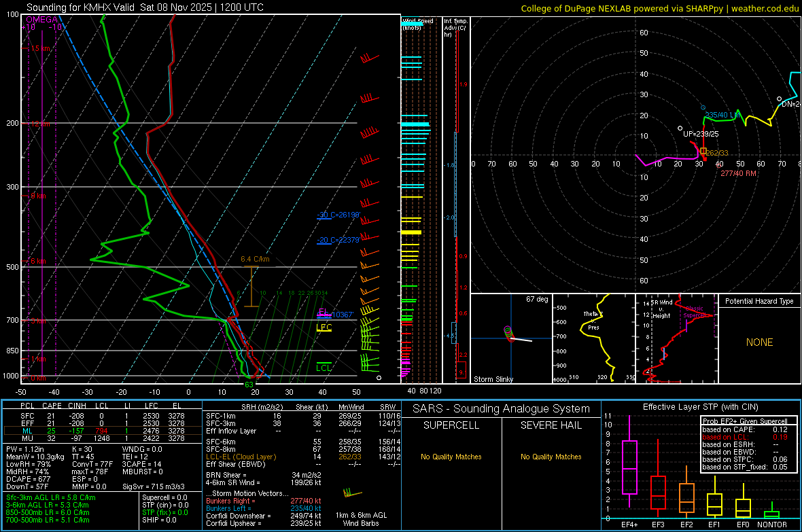Image resolution: width=802 pixels, height=532 pixels.
Task: Click the 'Classic Supercell' magenta label
Action: coord(695,312)
